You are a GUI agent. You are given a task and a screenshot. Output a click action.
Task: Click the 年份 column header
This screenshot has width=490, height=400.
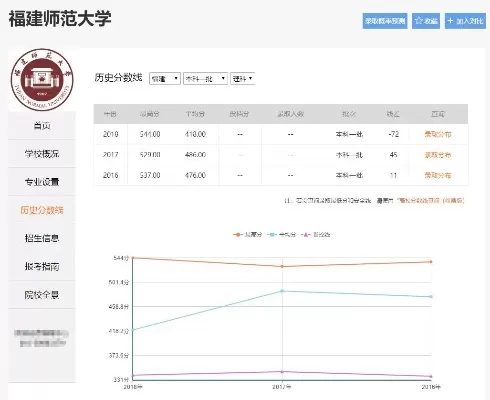[x=110, y=114]
